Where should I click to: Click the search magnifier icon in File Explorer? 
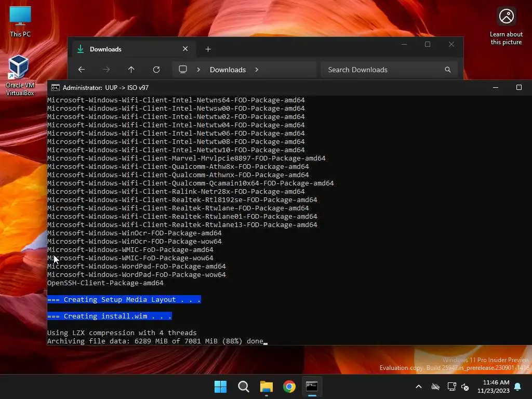click(x=447, y=70)
